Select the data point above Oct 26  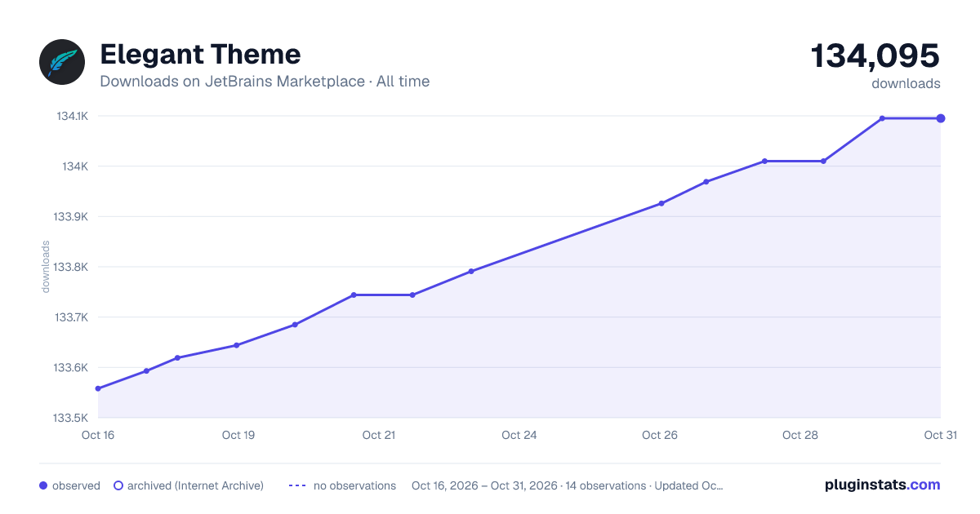[x=661, y=203]
